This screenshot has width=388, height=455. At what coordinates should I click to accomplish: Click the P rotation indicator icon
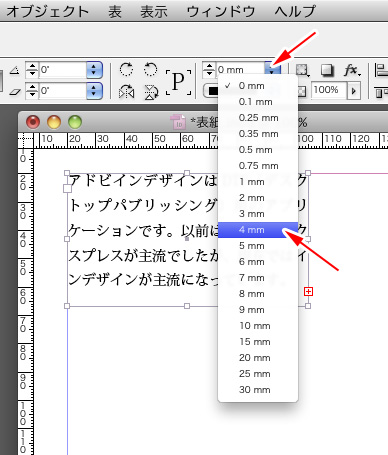[179, 82]
